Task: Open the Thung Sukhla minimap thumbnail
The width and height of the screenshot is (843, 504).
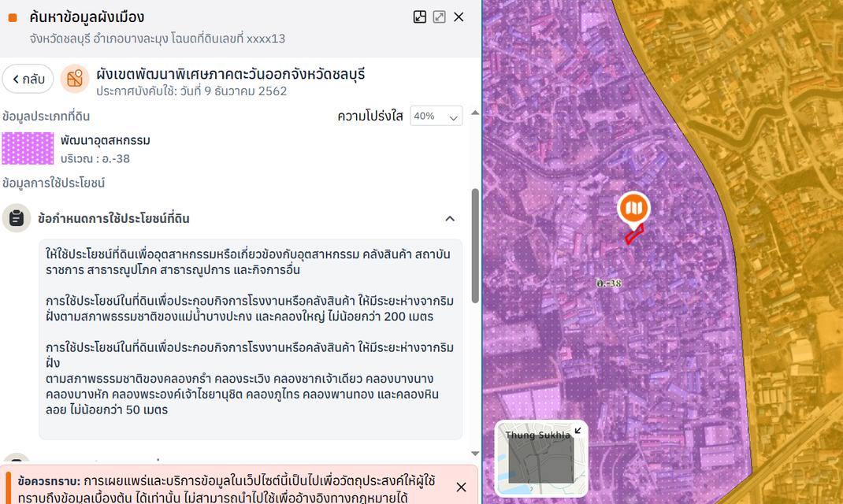Action: pyautogui.click(x=540, y=458)
